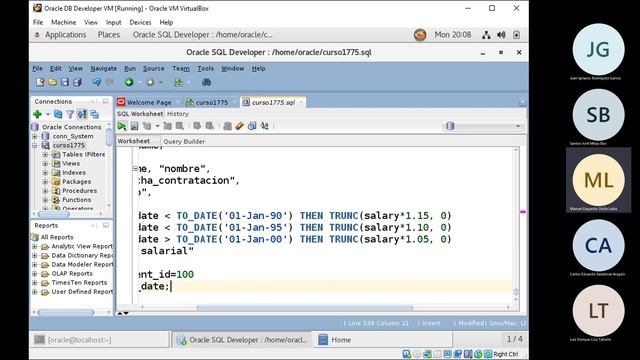Run Statement with green play icon
Screen dimensions: 640x360
[x=122, y=126]
